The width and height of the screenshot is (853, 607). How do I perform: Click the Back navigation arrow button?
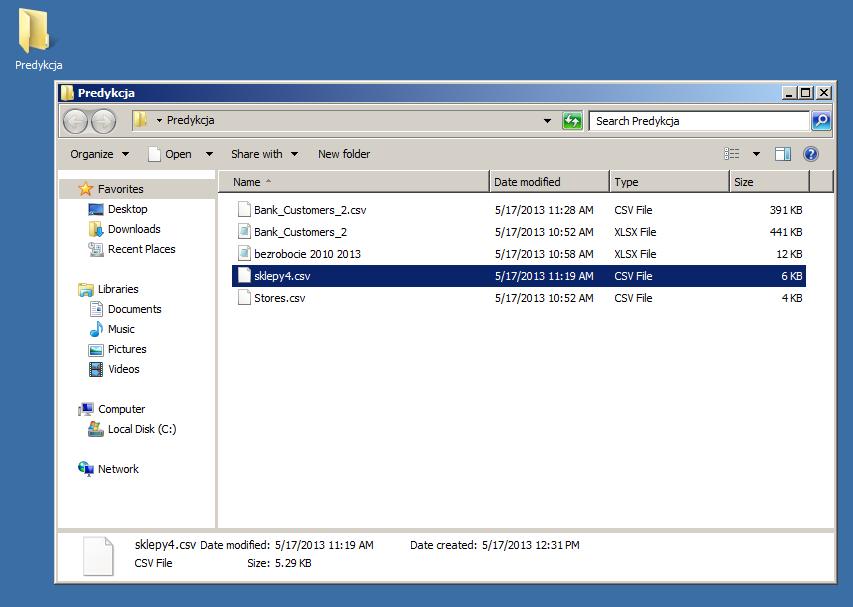pyautogui.click(x=76, y=121)
